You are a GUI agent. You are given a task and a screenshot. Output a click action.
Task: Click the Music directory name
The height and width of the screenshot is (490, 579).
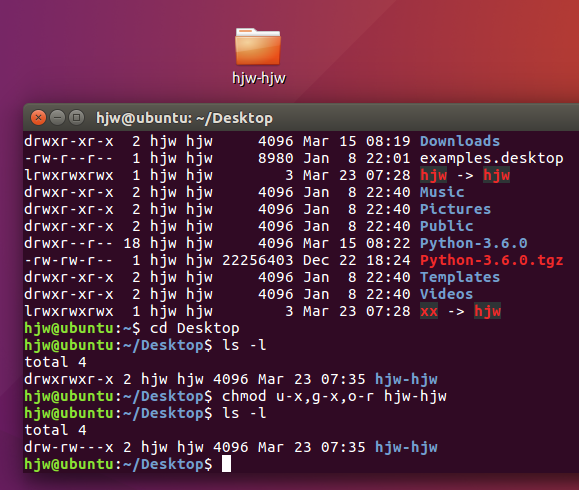point(442,192)
